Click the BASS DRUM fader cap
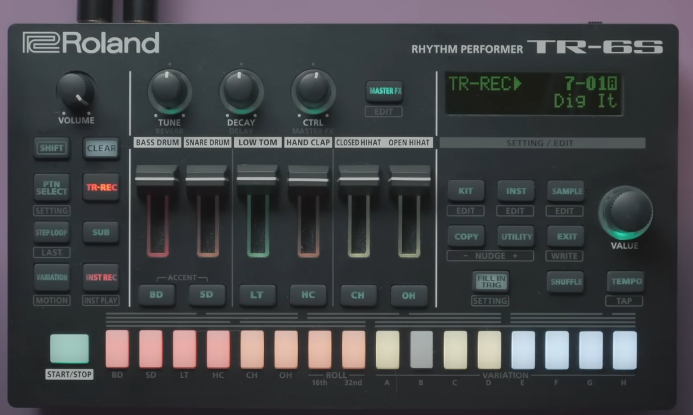Viewport: 693px width, 415px height. [156, 178]
